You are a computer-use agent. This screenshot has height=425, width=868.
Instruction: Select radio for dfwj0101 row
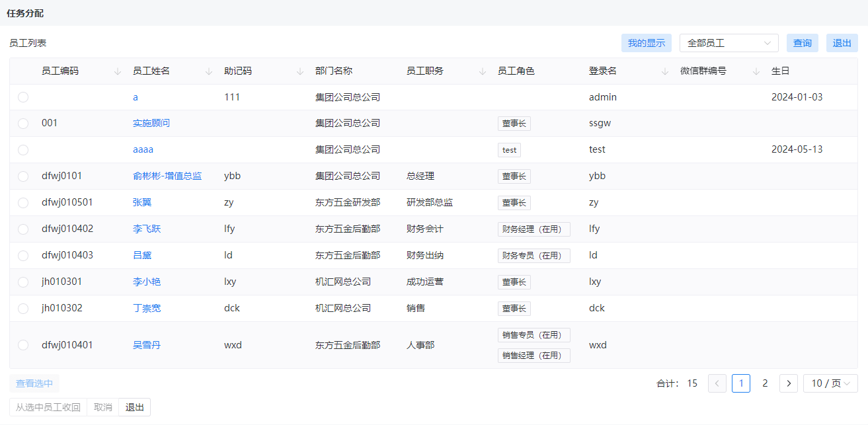coord(23,176)
